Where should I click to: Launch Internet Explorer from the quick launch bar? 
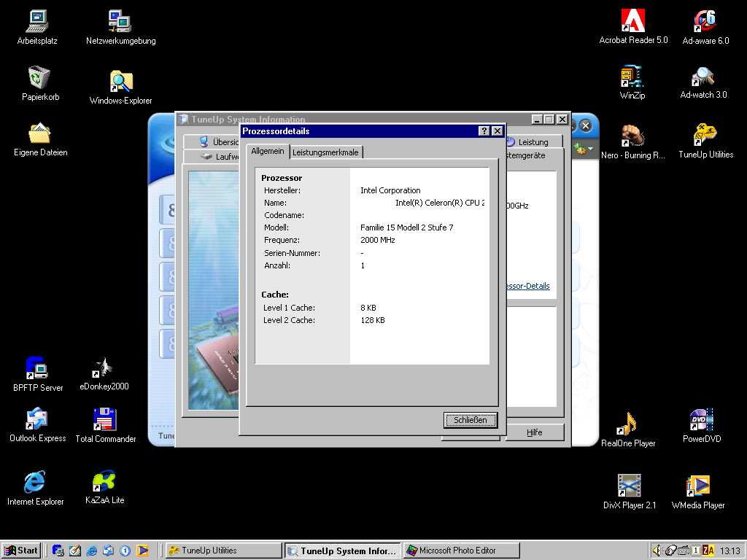(91, 551)
